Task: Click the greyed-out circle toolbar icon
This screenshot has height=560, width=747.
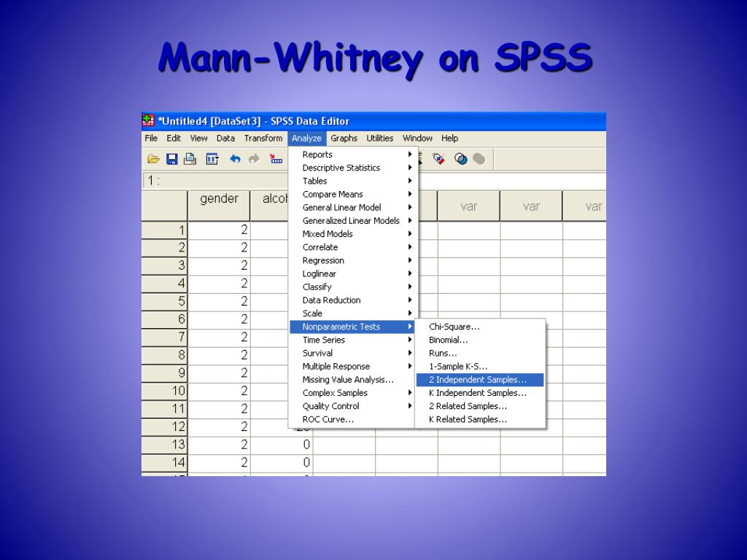Action: 479,159
